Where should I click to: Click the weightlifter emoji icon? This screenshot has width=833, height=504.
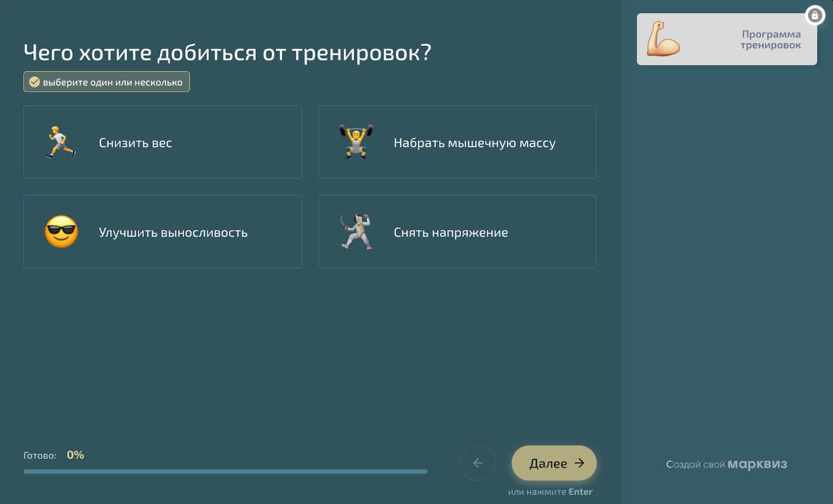356,142
